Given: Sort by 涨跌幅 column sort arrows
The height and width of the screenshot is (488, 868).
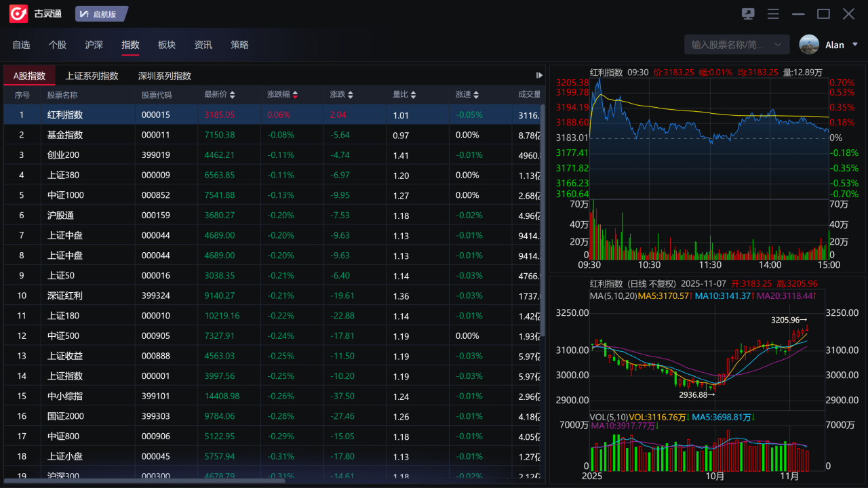Looking at the screenshot, I should [x=295, y=95].
